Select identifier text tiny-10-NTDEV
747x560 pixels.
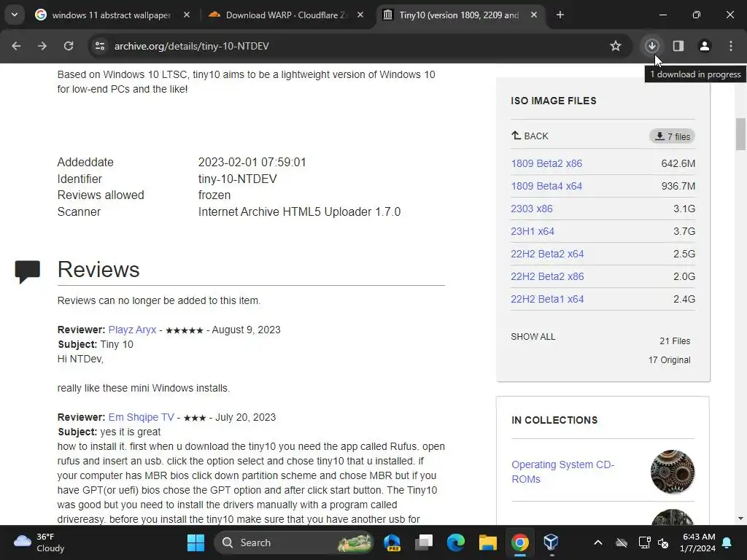coord(237,179)
